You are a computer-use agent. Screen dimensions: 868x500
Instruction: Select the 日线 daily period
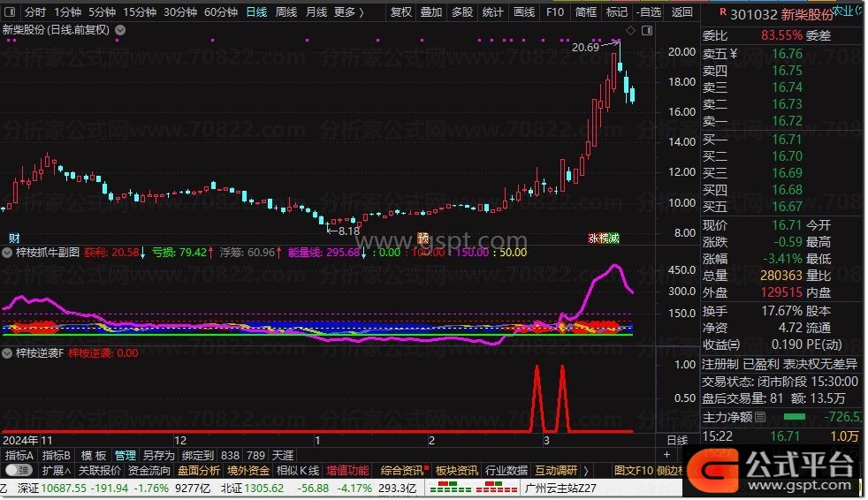point(256,11)
